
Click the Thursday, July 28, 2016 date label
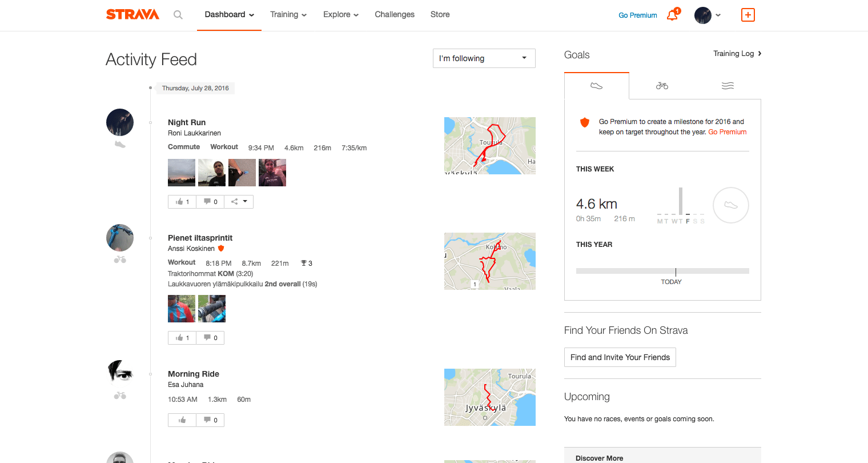(x=195, y=88)
